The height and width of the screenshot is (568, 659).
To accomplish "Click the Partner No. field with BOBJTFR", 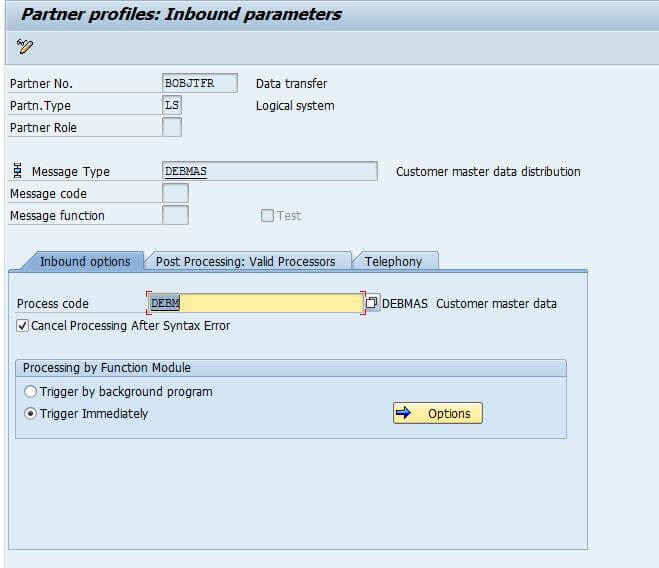I will point(200,83).
